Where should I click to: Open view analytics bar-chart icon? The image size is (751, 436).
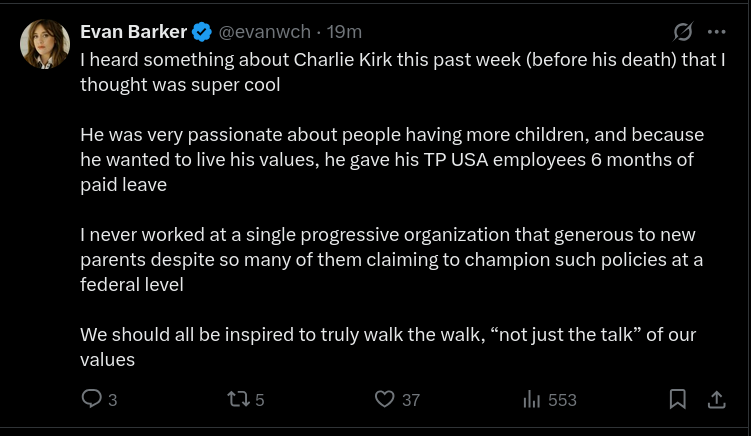coord(531,399)
